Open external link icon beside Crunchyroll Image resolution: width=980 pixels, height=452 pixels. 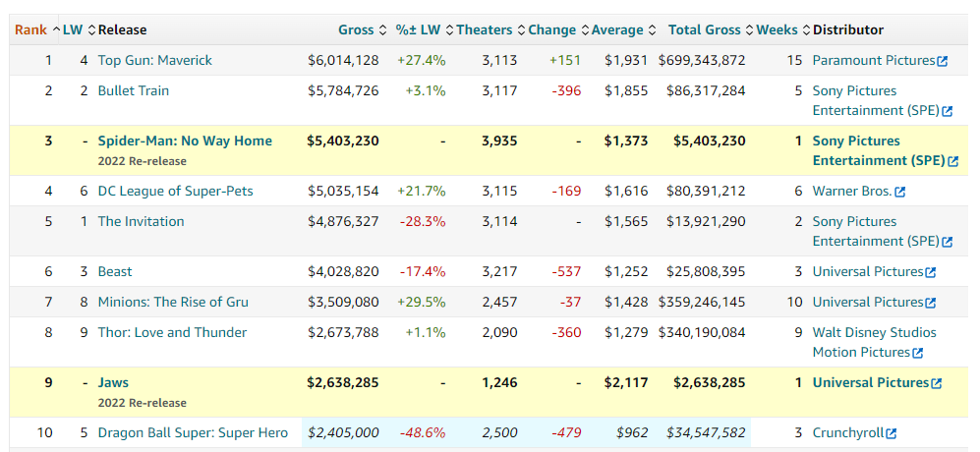pos(892,434)
